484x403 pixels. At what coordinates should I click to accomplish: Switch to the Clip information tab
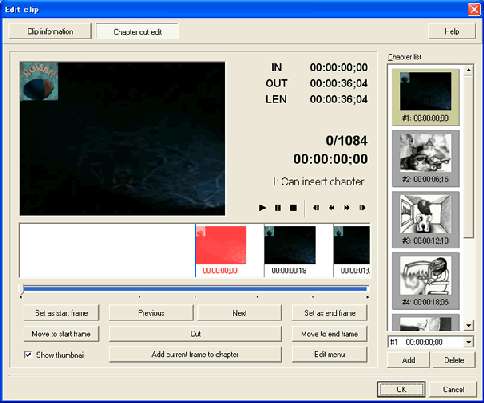coord(50,32)
